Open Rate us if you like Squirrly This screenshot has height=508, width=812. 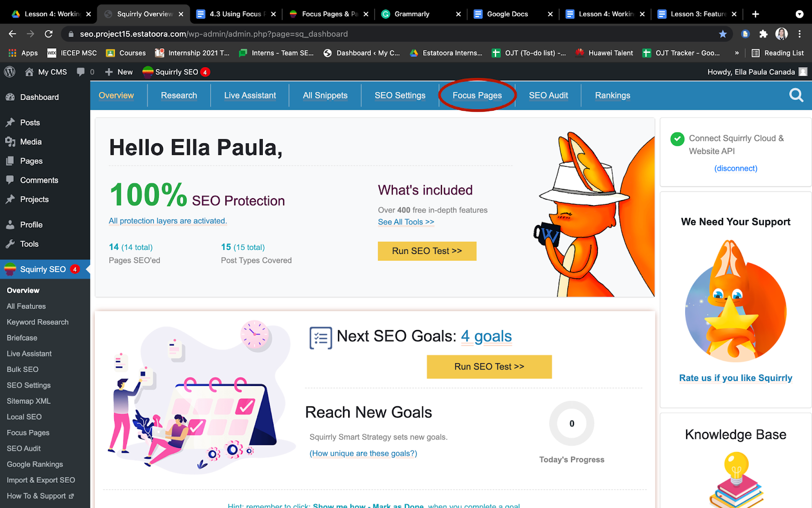click(x=735, y=378)
